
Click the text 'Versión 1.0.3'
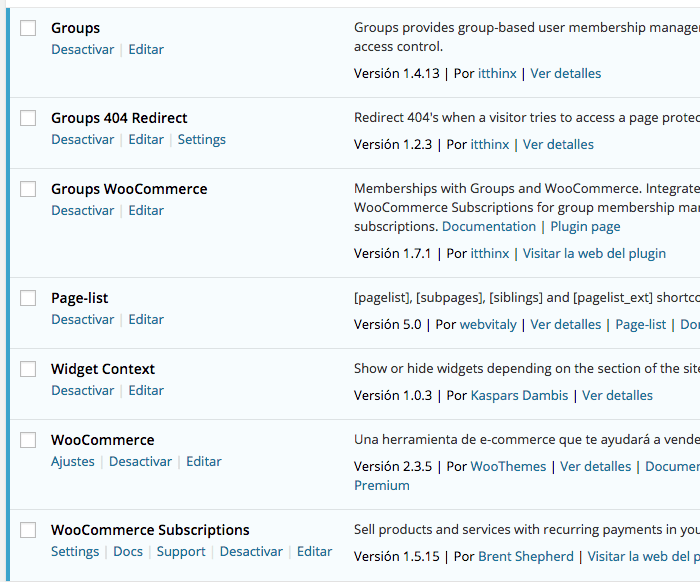click(x=393, y=395)
